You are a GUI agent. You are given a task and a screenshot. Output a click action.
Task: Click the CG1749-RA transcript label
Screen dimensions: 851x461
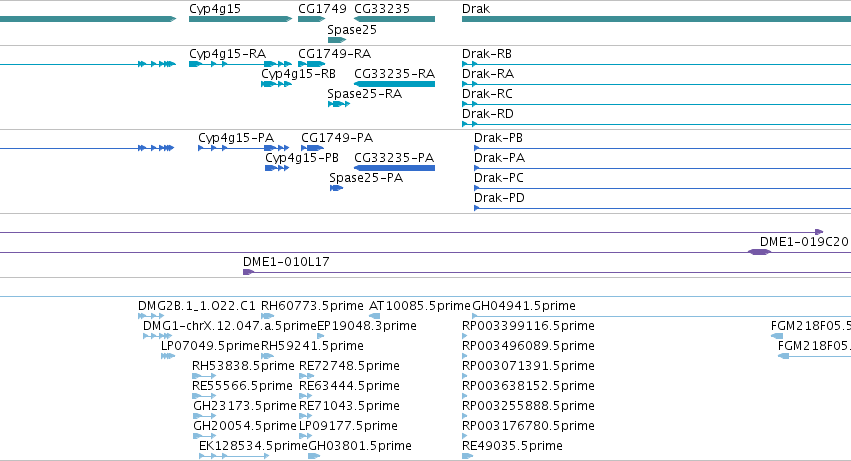334,54
